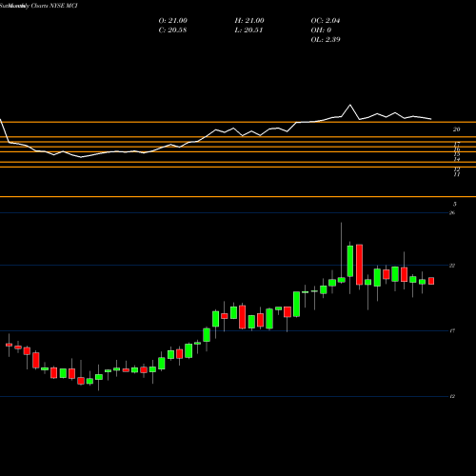Select the "OH: 0" reading
The width and height of the screenshot is (476, 476).
click(321, 30)
